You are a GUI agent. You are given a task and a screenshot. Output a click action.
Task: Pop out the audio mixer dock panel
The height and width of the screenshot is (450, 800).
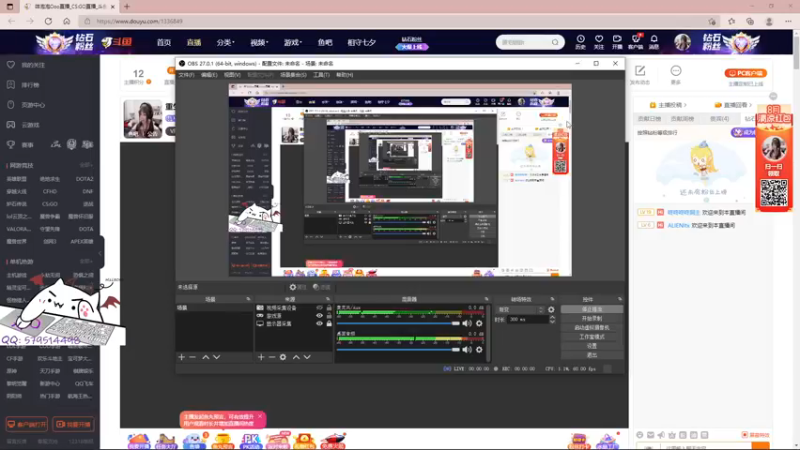(486, 299)
